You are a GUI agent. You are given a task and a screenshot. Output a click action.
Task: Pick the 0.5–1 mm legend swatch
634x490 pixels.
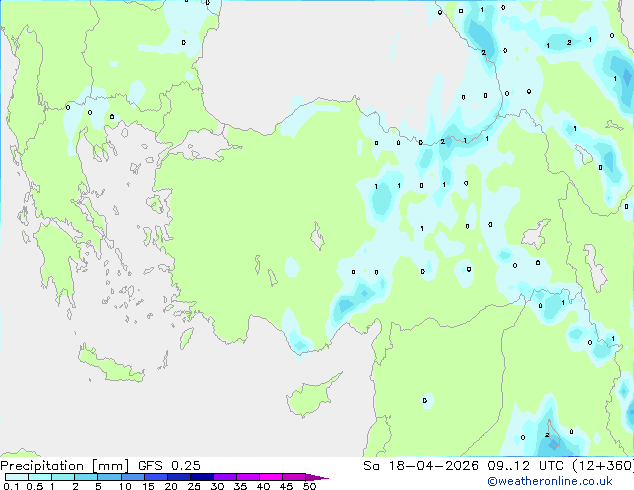click(40, 477)
